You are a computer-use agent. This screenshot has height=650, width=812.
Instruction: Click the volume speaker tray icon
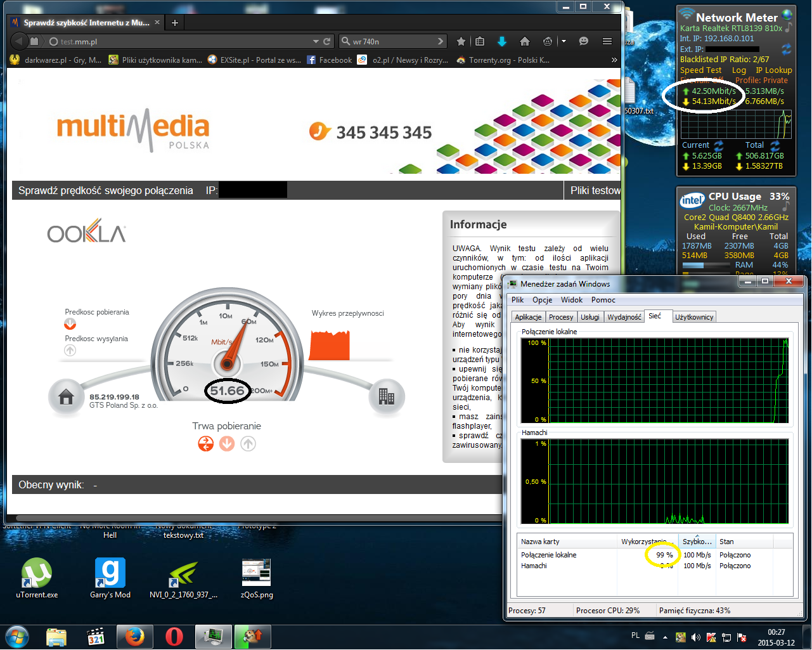coord(695,637)
